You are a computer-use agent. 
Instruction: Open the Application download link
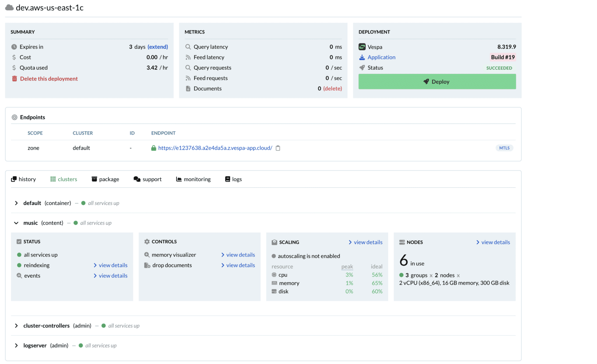coord(381,57)
